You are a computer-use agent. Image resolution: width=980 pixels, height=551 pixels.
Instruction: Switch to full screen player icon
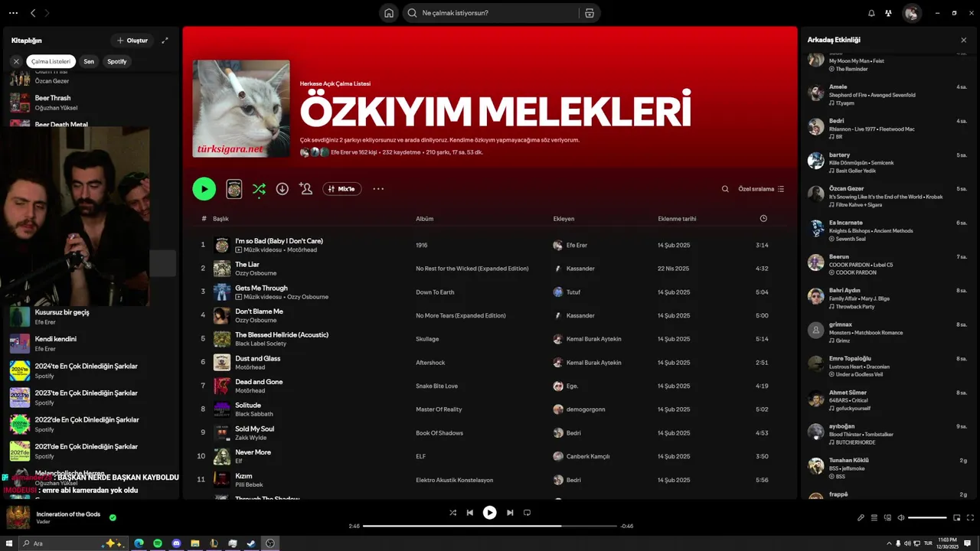971,518
